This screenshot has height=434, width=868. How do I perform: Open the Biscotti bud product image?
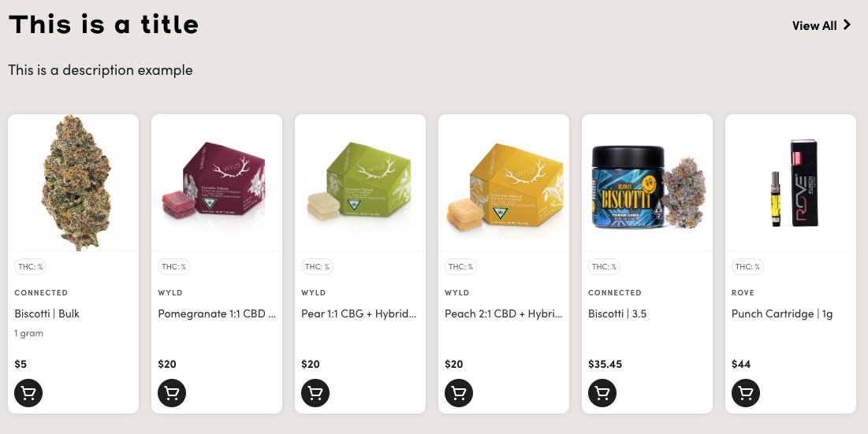pos(73,183)
